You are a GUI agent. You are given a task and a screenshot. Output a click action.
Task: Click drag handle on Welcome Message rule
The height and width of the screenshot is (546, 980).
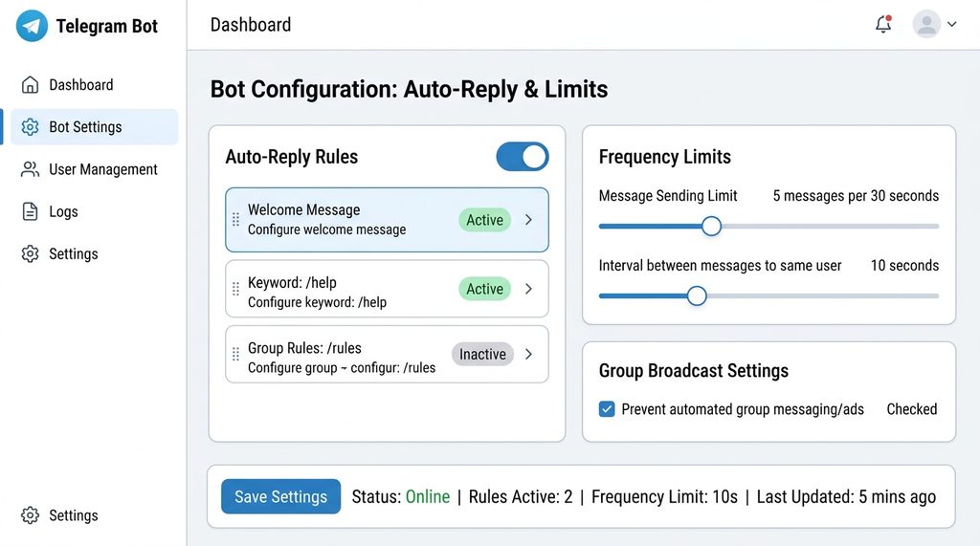236,220
